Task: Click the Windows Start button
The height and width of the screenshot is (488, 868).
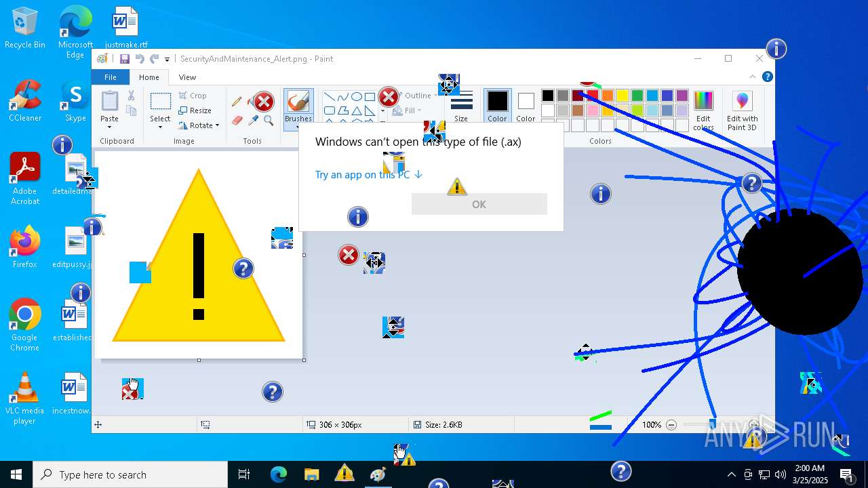Action: (x=16, y=474)
